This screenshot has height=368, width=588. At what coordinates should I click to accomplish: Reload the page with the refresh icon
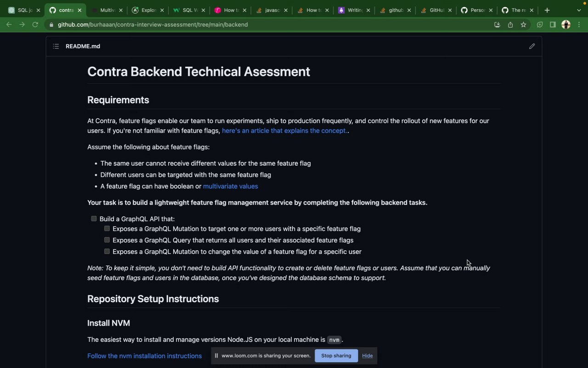(x=35, y=25)
